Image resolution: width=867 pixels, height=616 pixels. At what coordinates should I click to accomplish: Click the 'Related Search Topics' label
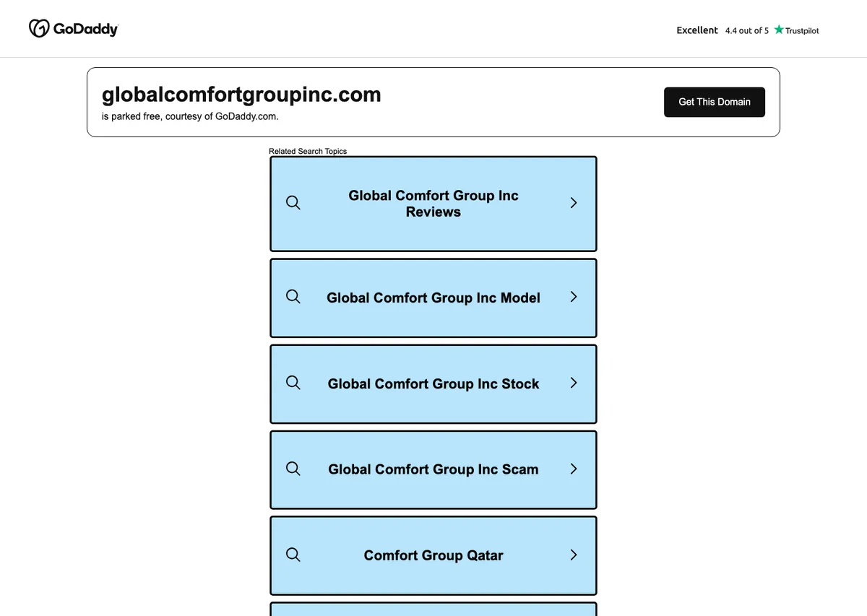308,151
